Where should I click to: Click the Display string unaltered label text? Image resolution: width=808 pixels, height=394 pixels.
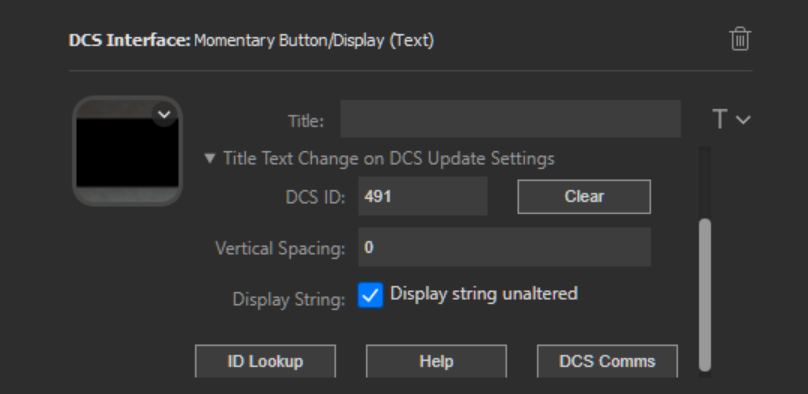[484, 294]
